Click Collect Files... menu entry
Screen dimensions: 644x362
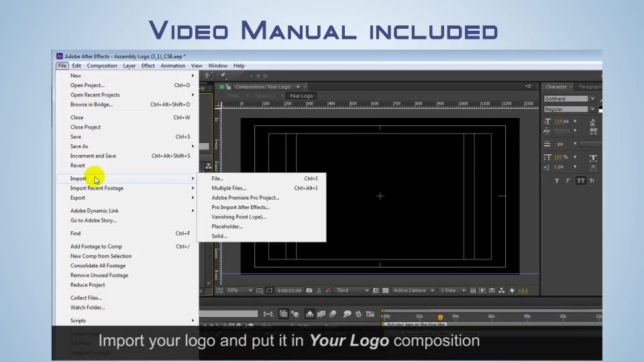pos(127,298)
